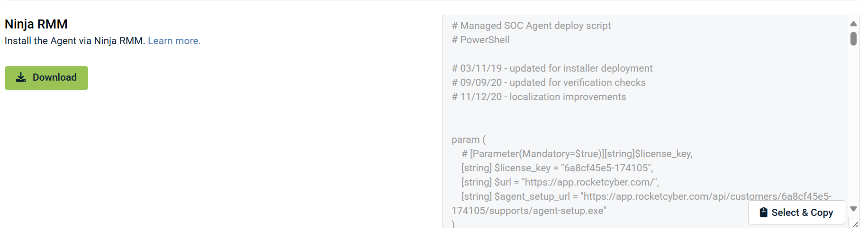Click the 09/09/20 verification checks comment
This screenshot has height=242, width=868.
coord(548,83)
